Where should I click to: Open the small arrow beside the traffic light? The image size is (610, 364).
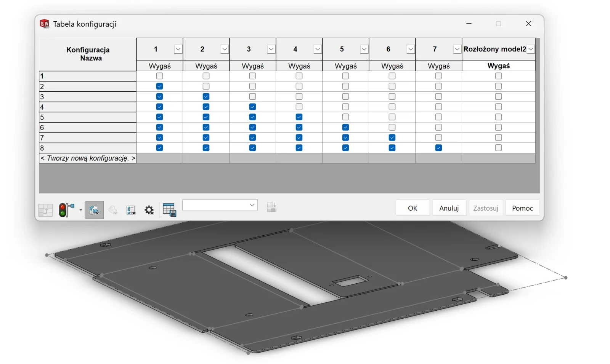(81, 210)
